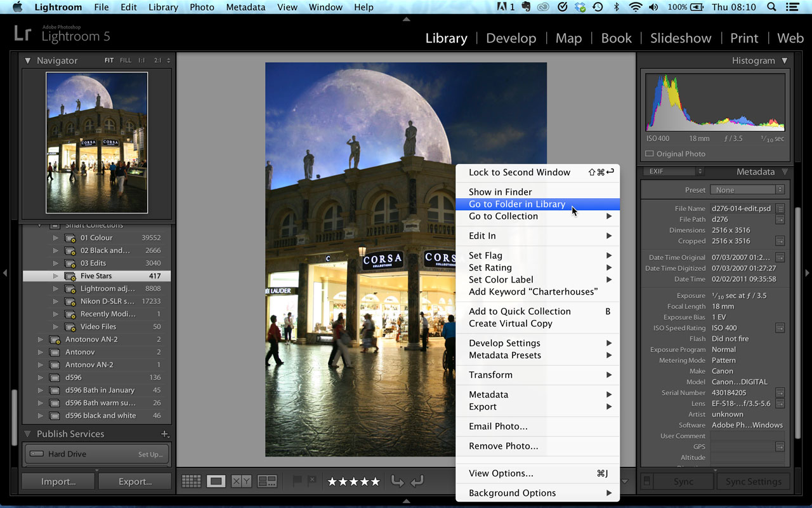Select the Video Files smart collection
The height and width of the screenshot is (508, 812).
96,326
